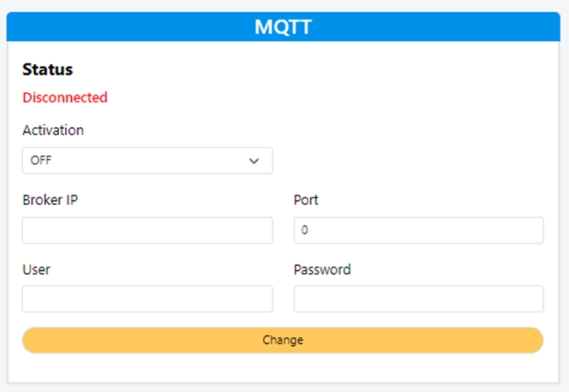Viewport: 569px width, 392px height.
Task: Focus the Broker IP input field
Action: pyautogui.click(x=147, y=231)
